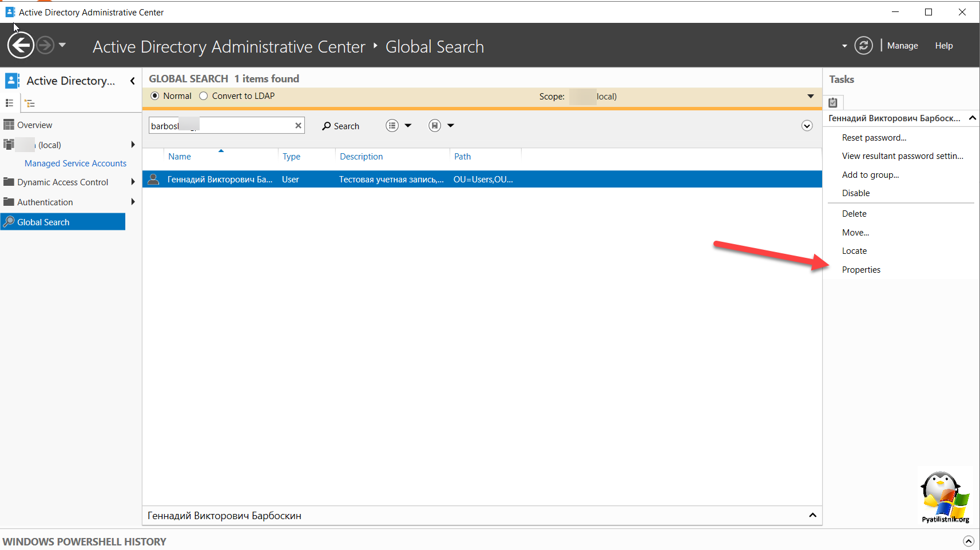This screenshot has height=550, width=980.
Task: Click the Search button
Action: pos(340,126)
